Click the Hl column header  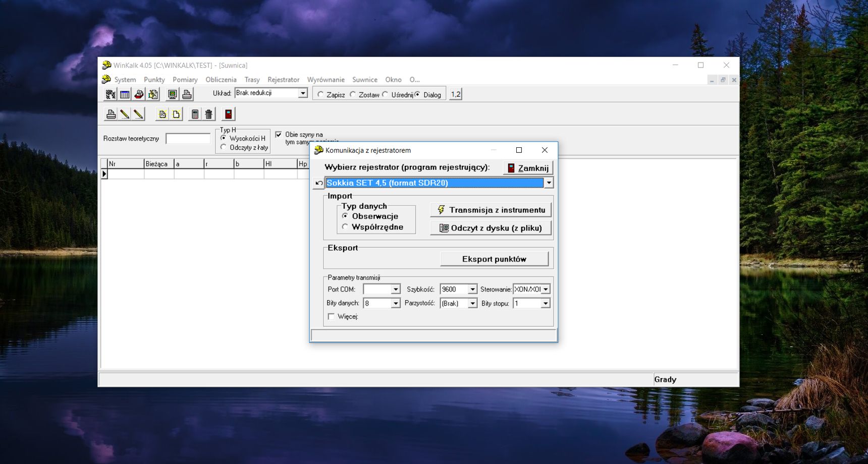[x=280, y=164]
